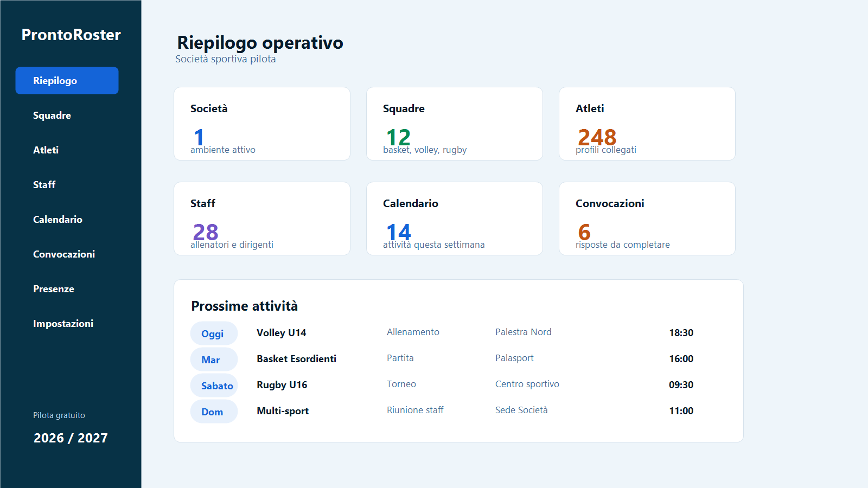The height and width of the screenshot is (488, 868).
Task: Open the Staff card showing 28
Action: click(262, 219)
